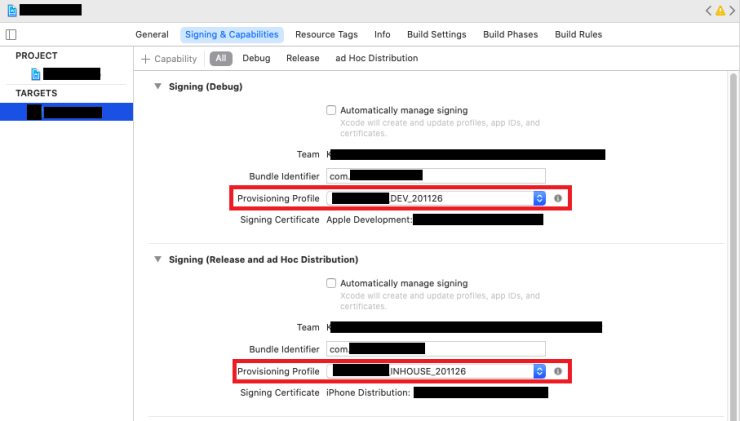Image resolution: width=740 pixels, height=421 pixels.
Task: Collapse Signing (Release and ad Hoc Distribution) section
Action: coord(157,260)
